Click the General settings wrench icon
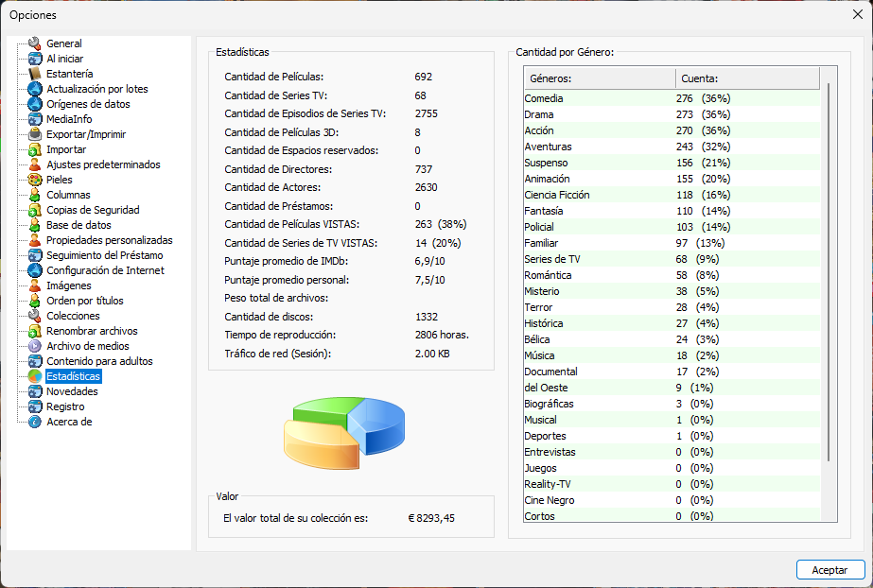The image size is (873, 588). [x=35, y=43]
